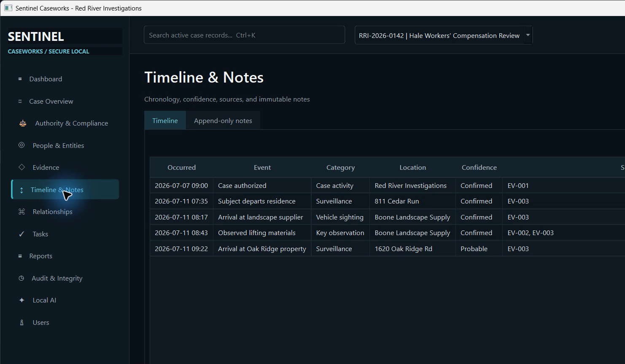Navigate to People & Entities
The height and width of the screenshot is (364, 625).
click(x=65, y=145)
